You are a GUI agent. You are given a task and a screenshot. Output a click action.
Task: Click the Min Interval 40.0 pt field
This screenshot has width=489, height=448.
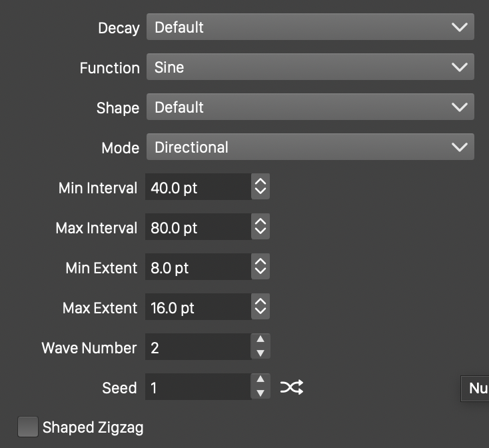pos(198,187)
